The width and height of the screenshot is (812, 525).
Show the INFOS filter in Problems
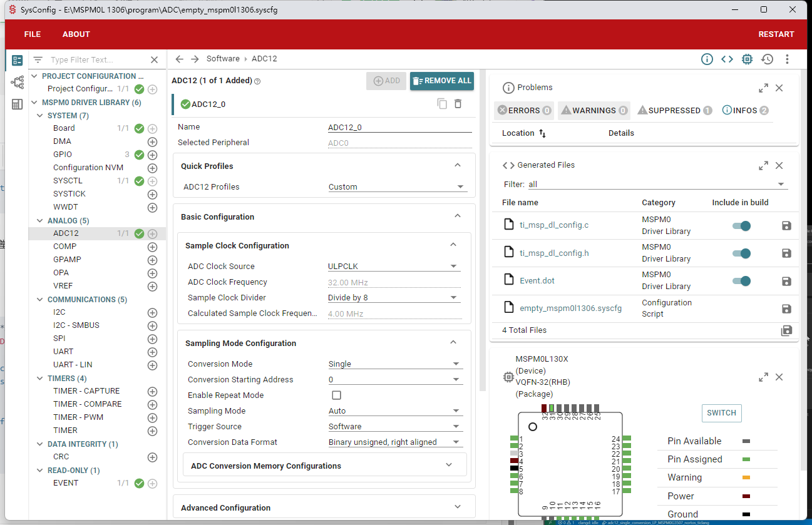[x=745, y=111]
